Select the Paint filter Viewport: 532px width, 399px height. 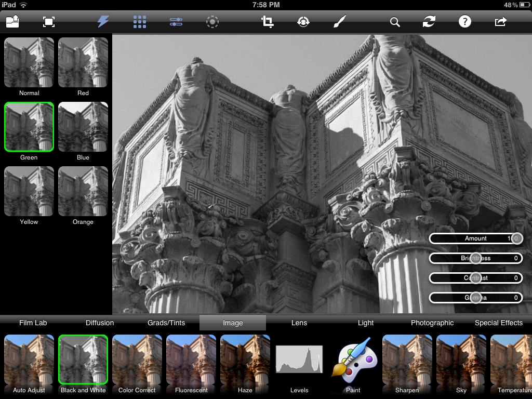click(353, 360)
